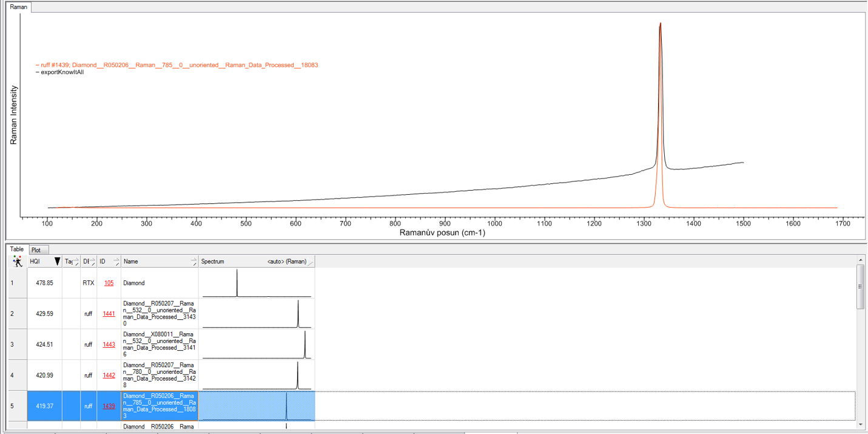Click the HQI value 424.51

pyautogui.click(x=44, y=345)
